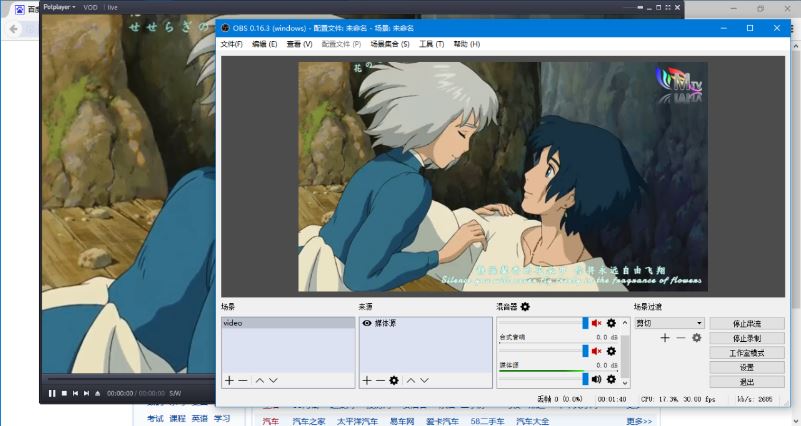Click the eject/open file icon in PotPlayer
801x426 pixels.
[x=97, y=393]
